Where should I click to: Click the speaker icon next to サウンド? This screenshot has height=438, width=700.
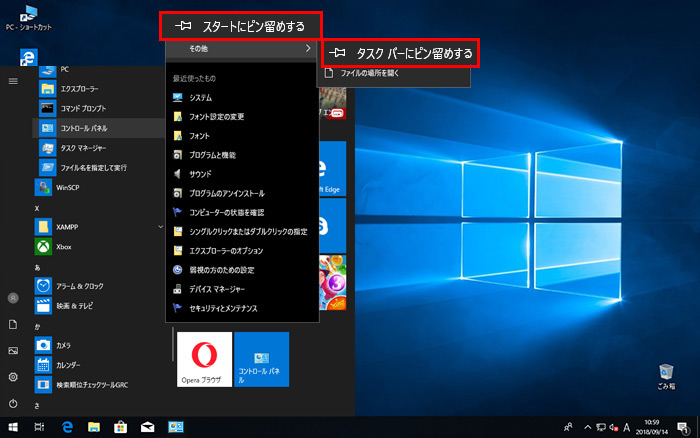[177, 174]
